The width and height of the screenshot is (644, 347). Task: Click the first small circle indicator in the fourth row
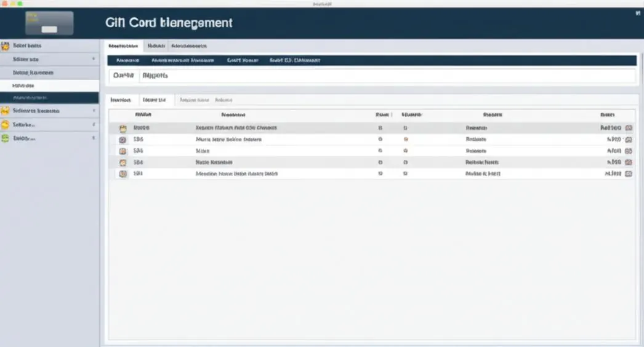pos(380,162)
